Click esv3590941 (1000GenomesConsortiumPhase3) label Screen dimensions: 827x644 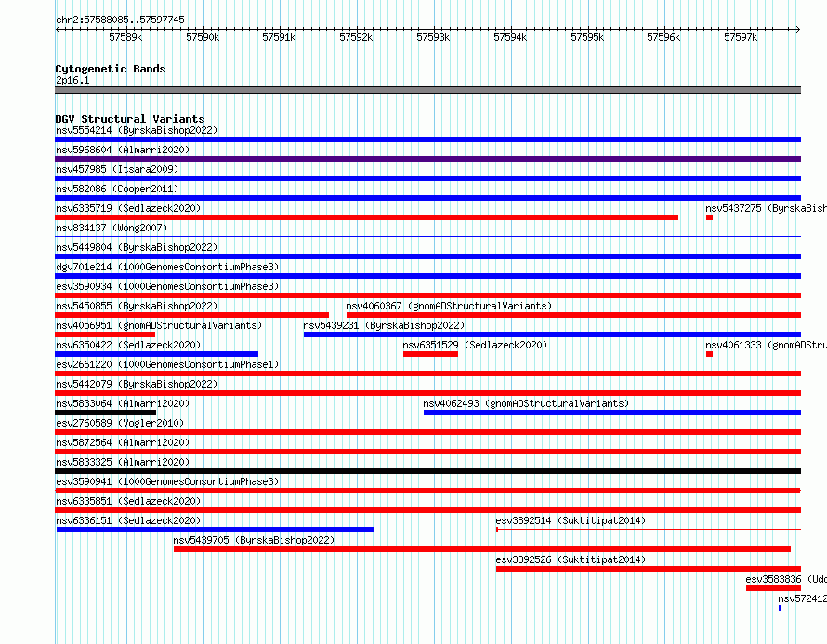(167, 481)
